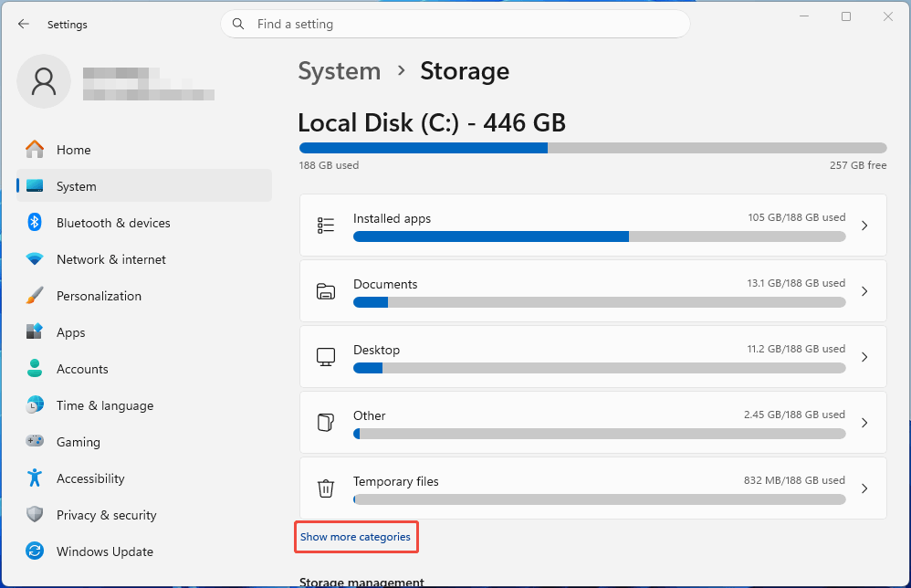Click the System monitor icon in sidebar
This screenshot has width=911, height=588.
point(35,186)
